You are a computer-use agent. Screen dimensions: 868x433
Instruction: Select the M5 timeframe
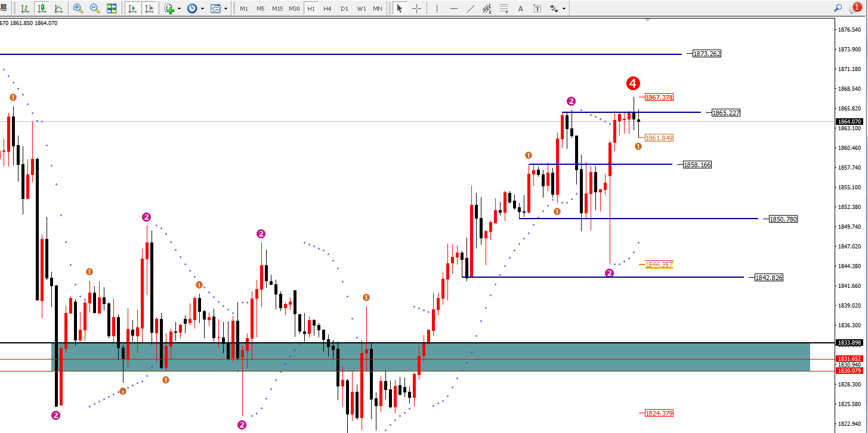pos(261,9)
